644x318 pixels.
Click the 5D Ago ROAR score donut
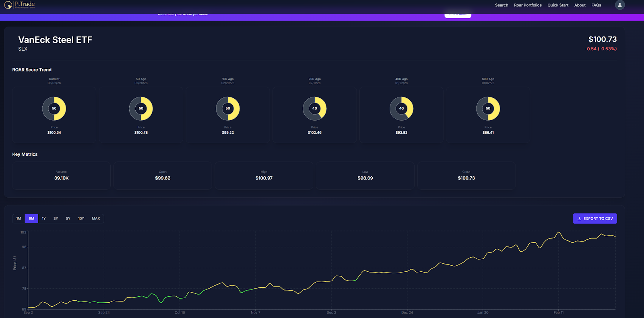pyautogui.click(x=141, y=108)
